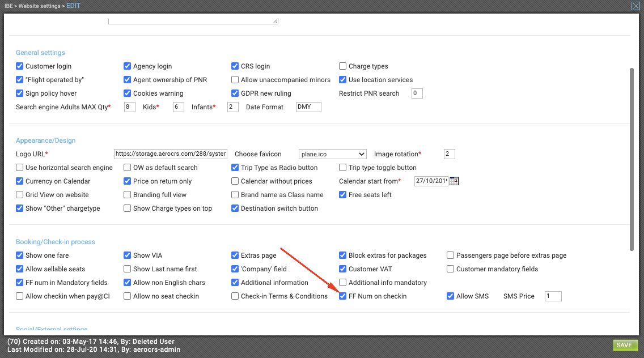This screenshot has height=358, width=644.
Task: Toggle Allow sellable seats
Action: (19, 269)
